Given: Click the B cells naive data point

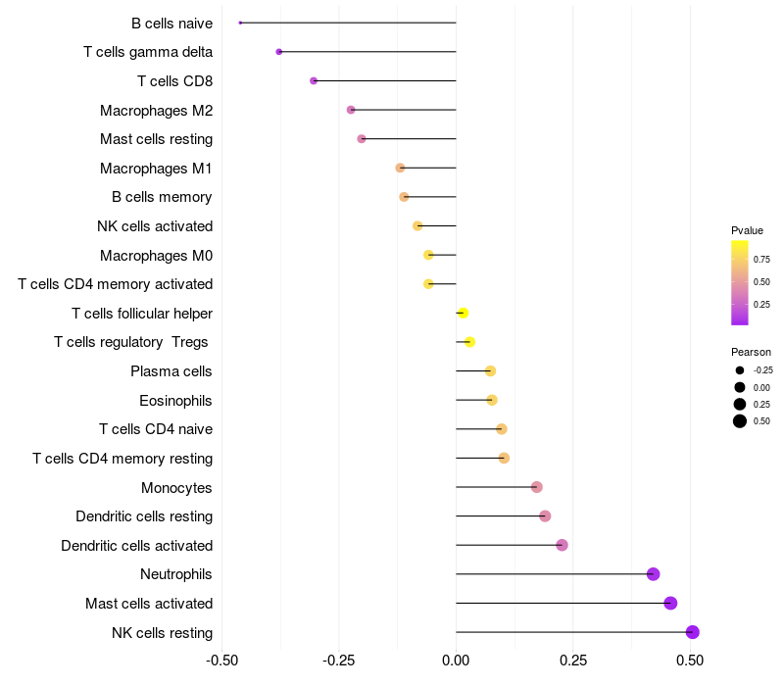Looking at the screenshot, I should 240,23.
